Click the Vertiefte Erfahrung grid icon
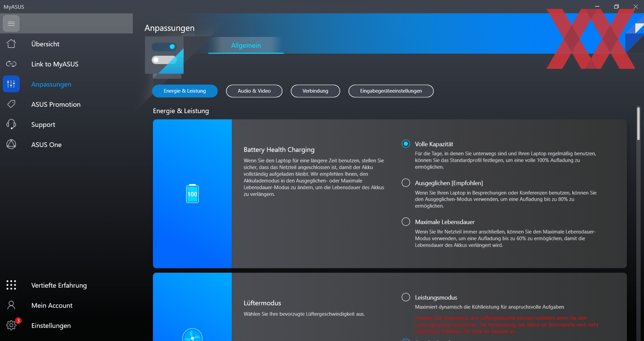The height and width of the screenshot is (341, 644). 11,285
